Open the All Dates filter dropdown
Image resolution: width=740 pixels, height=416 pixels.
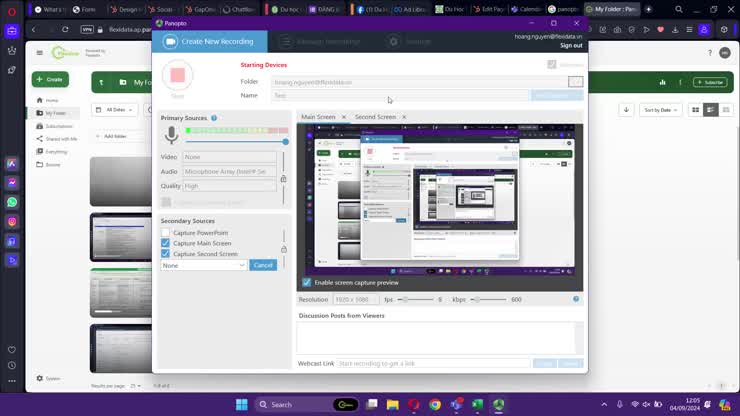(115, 110)
